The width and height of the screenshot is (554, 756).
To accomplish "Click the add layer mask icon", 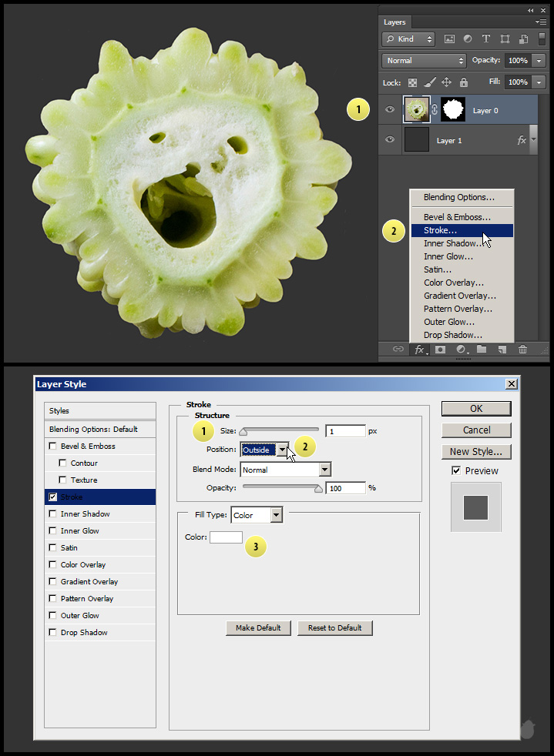I will tap(440, 350).
